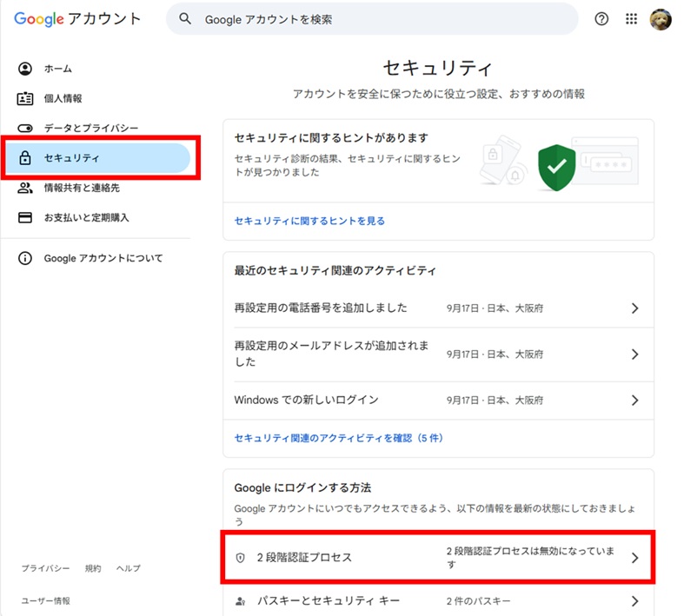
Task: Open セキュリティに関するヒントを見る link
Action: [309, 222]
